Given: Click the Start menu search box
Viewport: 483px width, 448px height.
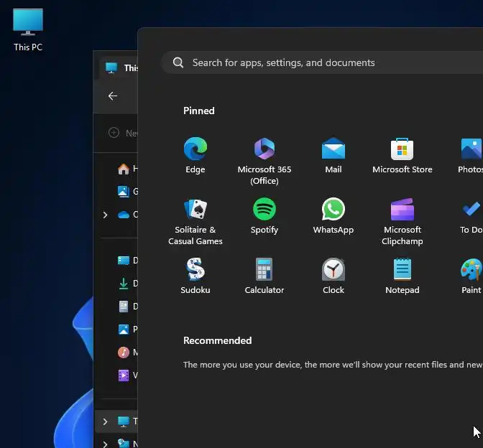Looking at the screenshot, I should (322, 62).
